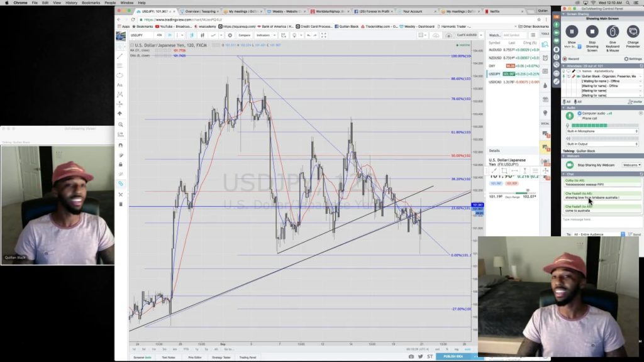Image resolution: width=644 pixels, height=362 pixels.
Task: Open the Built-in Output dropdown
Action: pyautogui.click(x=602, y=144)
